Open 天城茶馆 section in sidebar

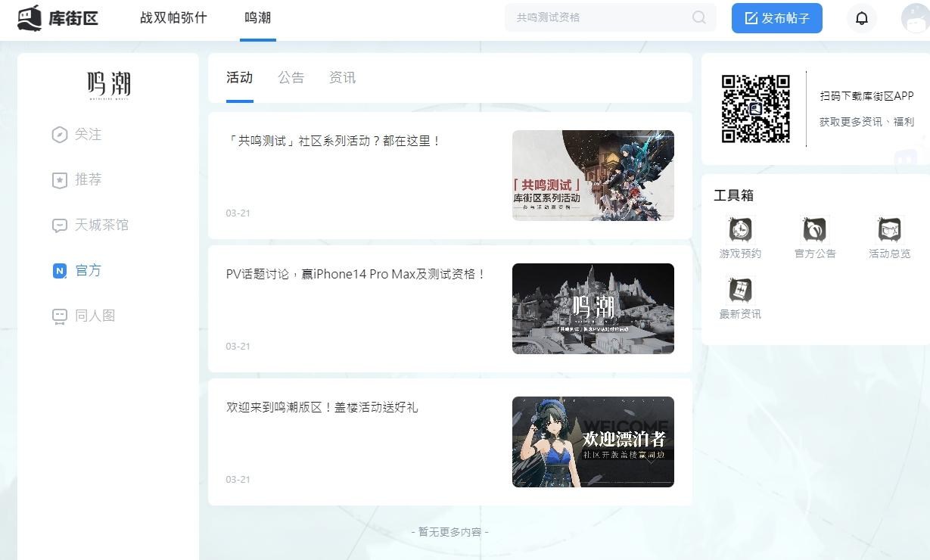pyautogui.click(x=101, y=225)
